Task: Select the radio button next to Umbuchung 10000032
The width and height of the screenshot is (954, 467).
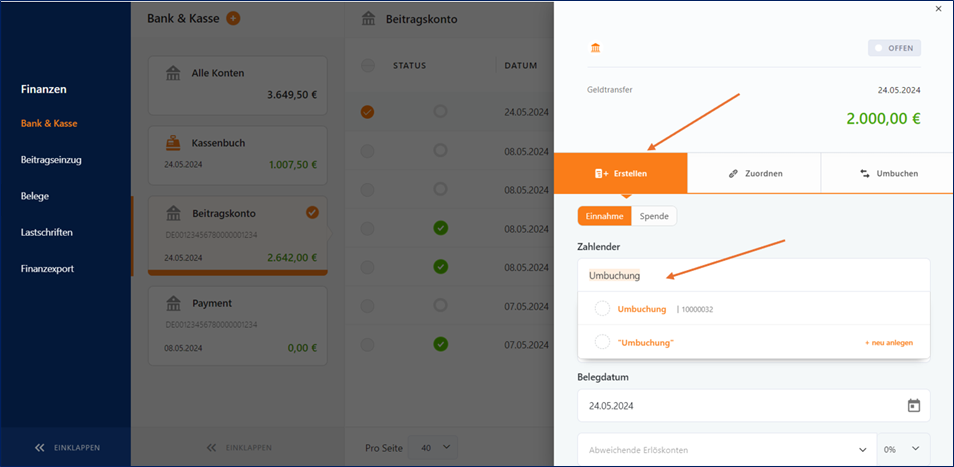Action: click(602, 309)
